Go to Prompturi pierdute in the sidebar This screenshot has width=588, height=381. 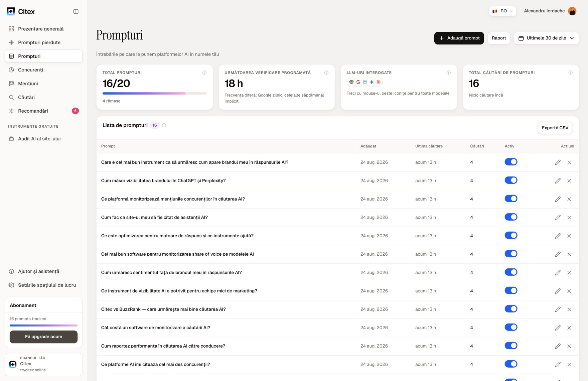coord(43,42)
